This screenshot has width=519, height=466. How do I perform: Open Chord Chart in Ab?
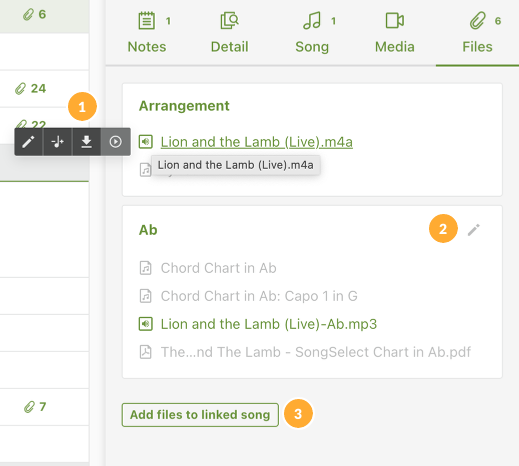point(218,268)
